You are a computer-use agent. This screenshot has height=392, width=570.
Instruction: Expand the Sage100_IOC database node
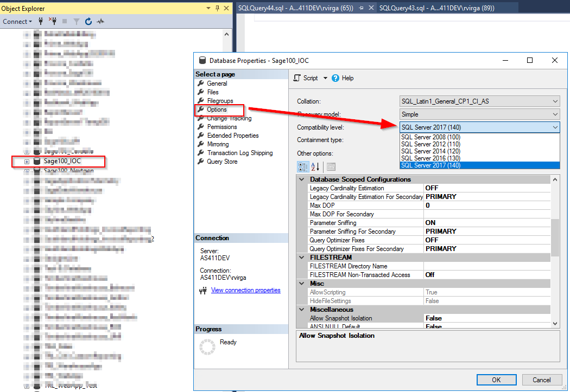[x=27, y=162]
